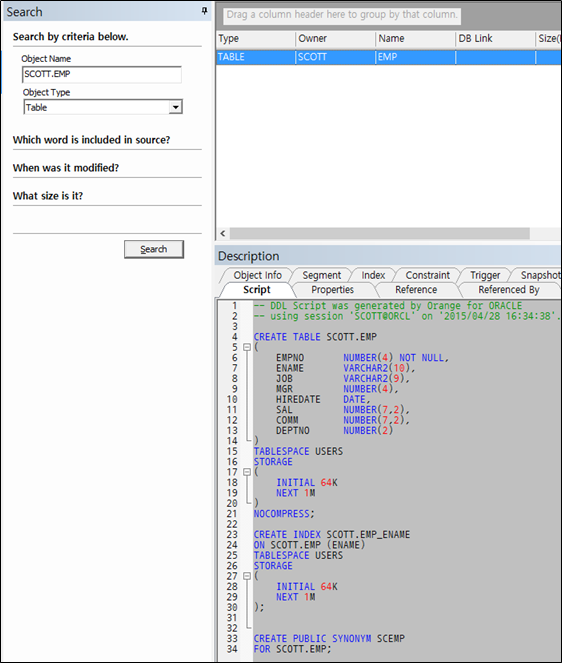Click the group-by column drop area
The width and height of the screenshot is (562, 663).
click(342, 15)
